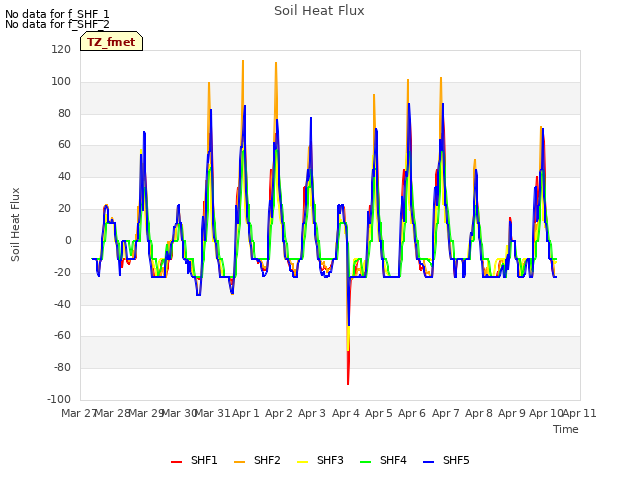The image size is (640, 480).
Task: Click the Apr 1 x-axis tick label
Action: (x=246, y=413)
